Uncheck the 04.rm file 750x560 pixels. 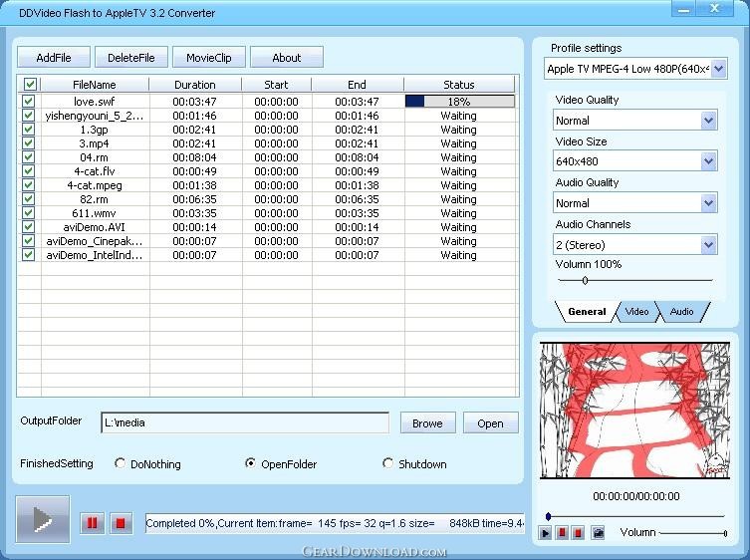click(28, 157)
